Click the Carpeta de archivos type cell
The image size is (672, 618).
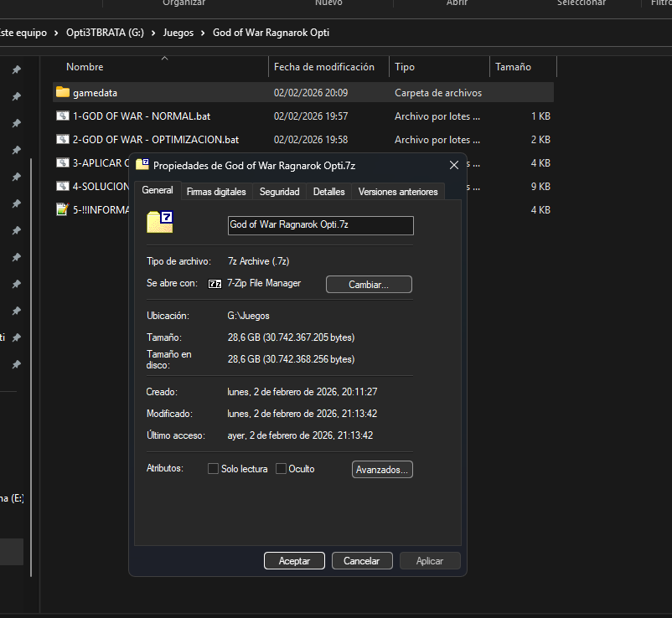tap(438, 92)
